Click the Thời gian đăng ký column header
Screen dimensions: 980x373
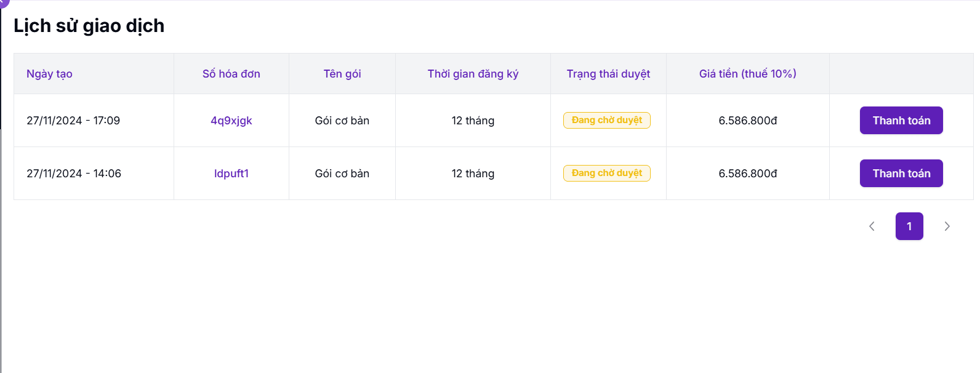tap(473, 74)
